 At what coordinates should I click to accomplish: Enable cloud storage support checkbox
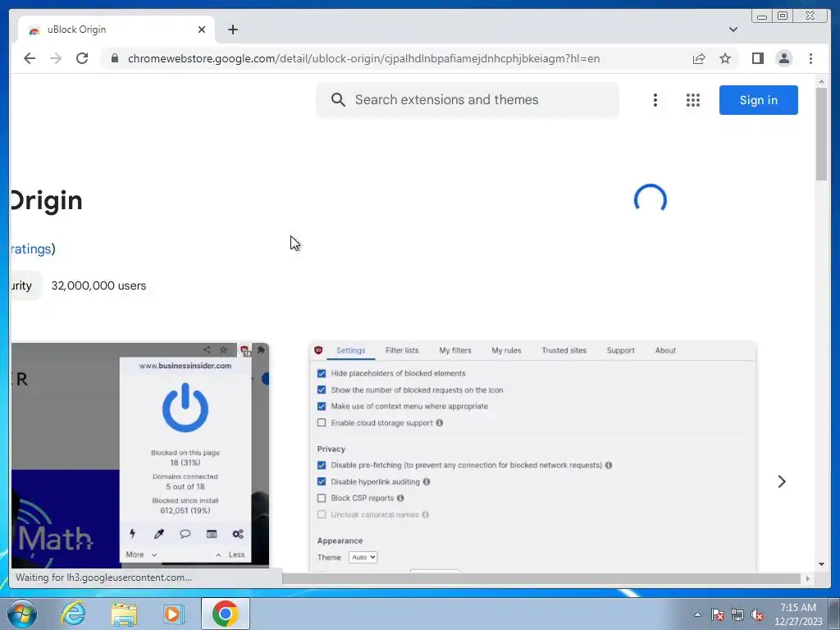tap(322, 422)
